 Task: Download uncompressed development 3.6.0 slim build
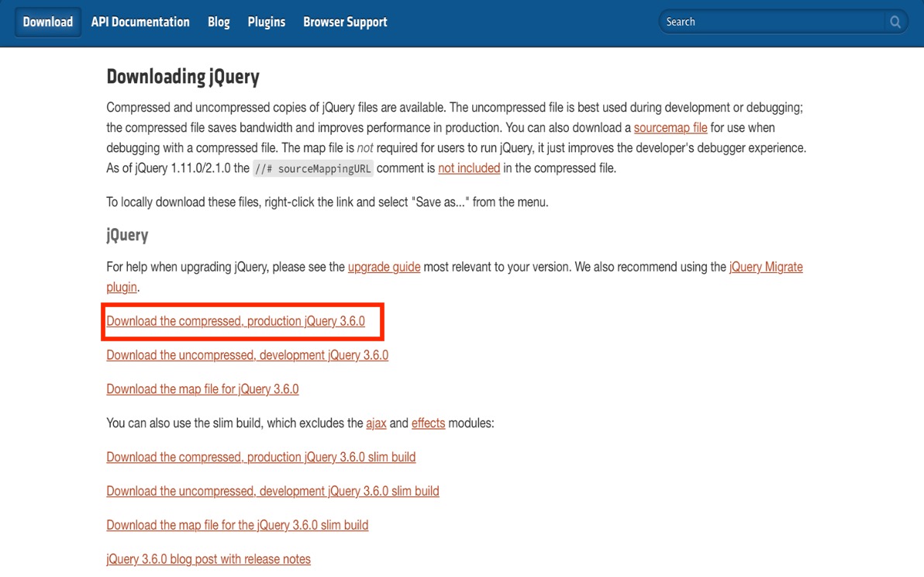point(273,492)
